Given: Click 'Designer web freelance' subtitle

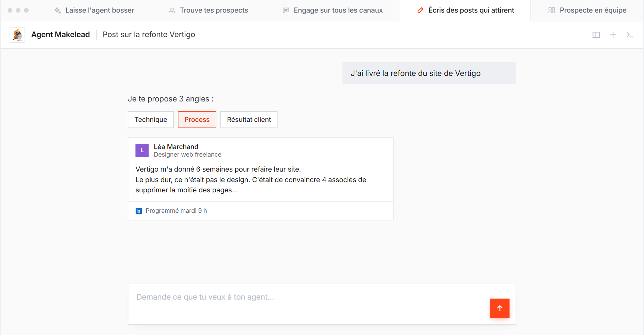Looking at the screenshot, I should pyautogui.click(x=187, y=155).
